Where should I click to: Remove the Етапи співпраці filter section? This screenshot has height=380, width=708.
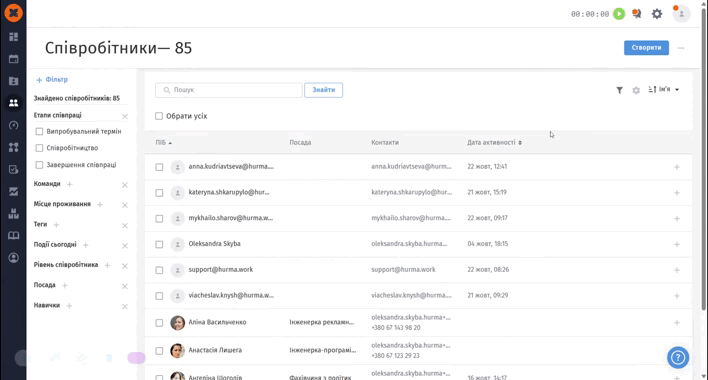point(125,116)
